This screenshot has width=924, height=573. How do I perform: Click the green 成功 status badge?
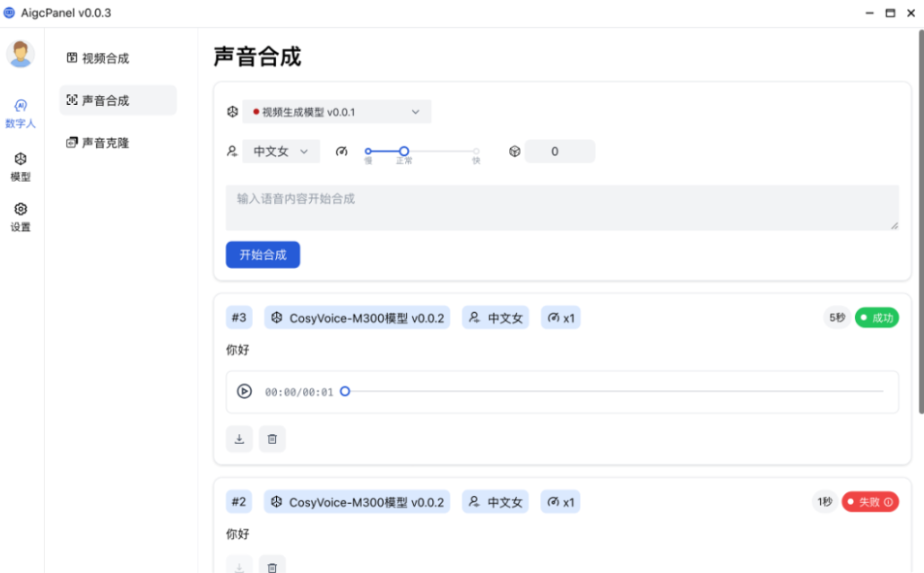[x=877, y=317]
